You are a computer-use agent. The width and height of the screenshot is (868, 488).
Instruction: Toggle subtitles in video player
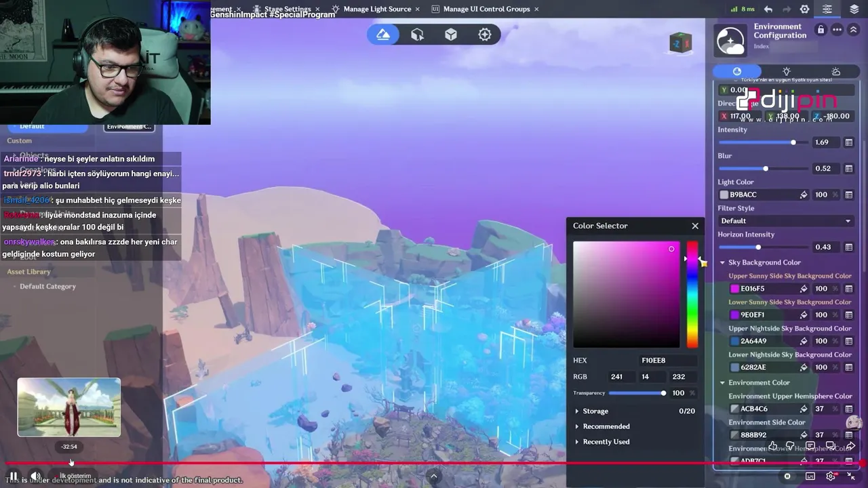pyautogui.click(x=810, y=476)
